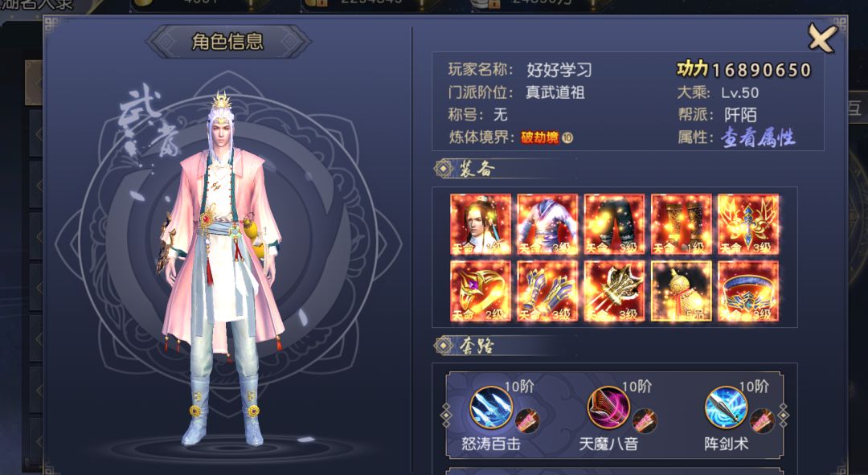
Task: Open the golden trident weapon slot
Action: pos(615,291)
